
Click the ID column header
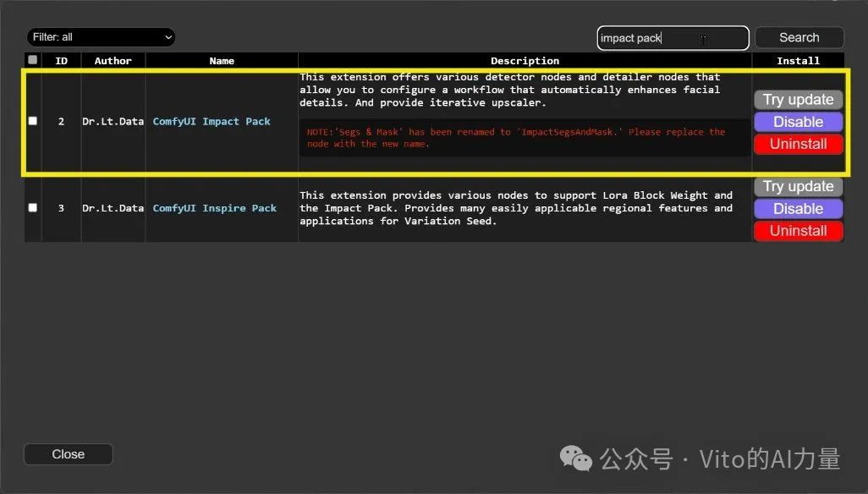[62, 61]
